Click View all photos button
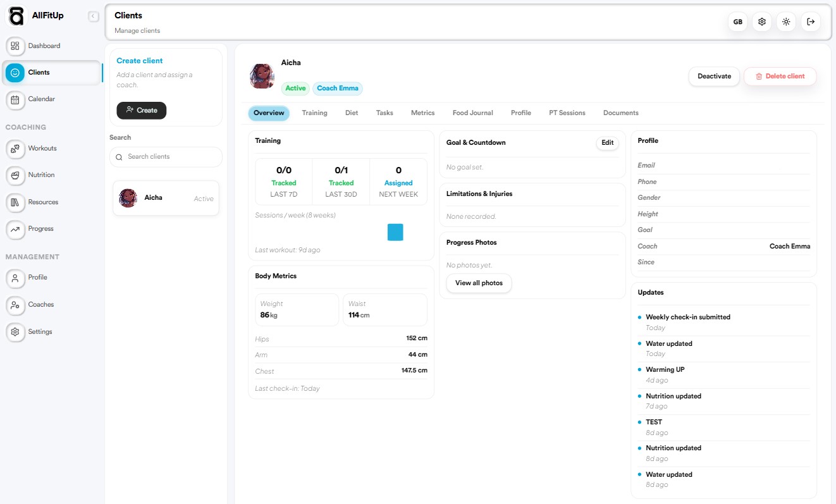 (479, 283)
